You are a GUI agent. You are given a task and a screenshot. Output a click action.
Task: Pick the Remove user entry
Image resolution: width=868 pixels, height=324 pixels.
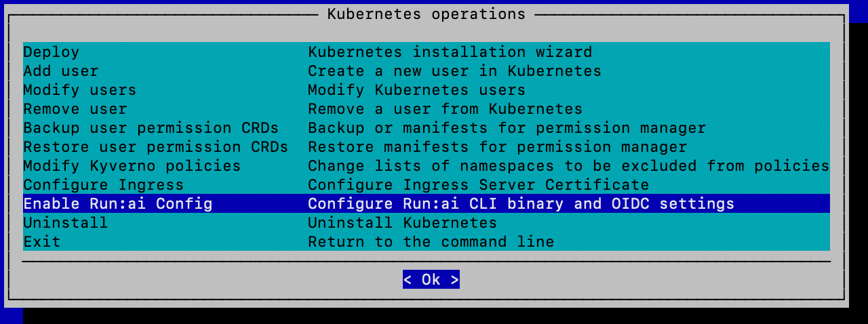pyautogui.click(x=75, y=109)
